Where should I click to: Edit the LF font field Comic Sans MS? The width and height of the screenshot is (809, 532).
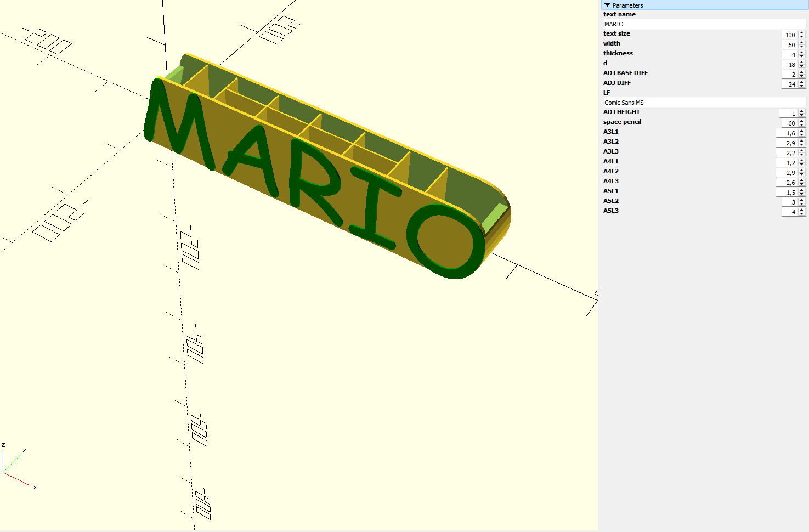704,103
